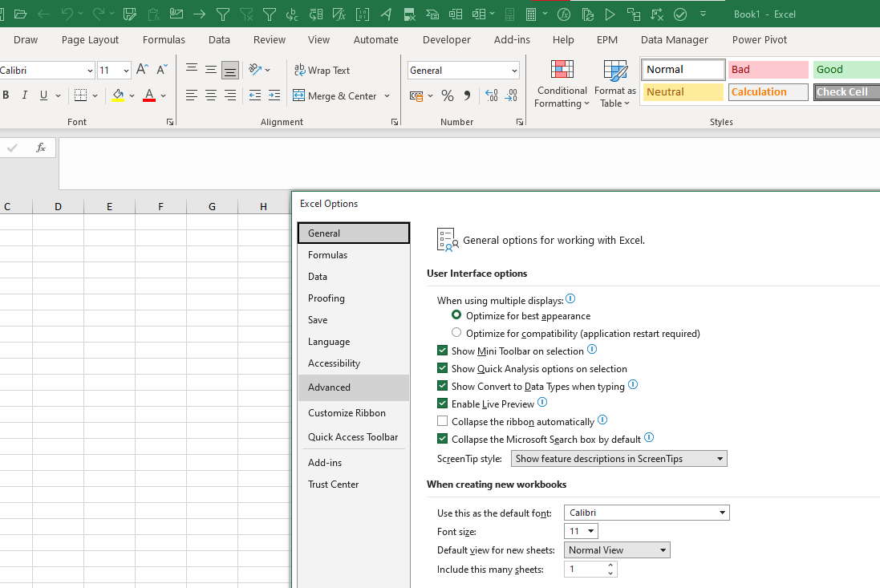
Task: Switch to Advanced options category
Action: coord(329,387)
